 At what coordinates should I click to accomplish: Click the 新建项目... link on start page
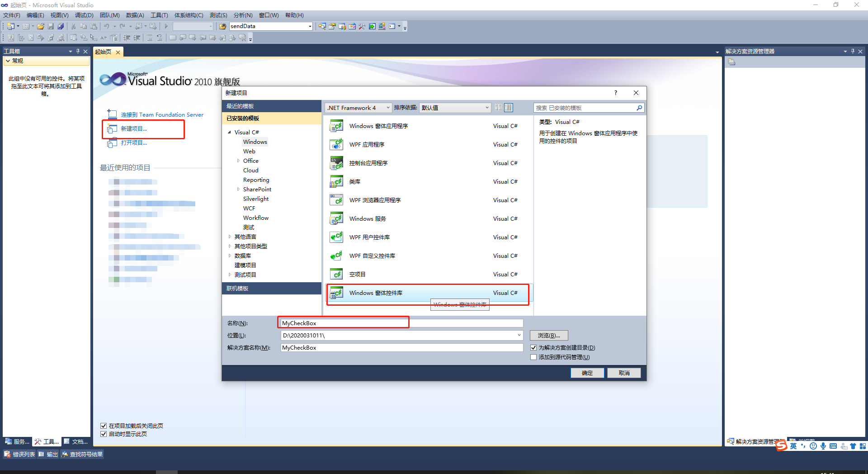[x=134, y=129]
